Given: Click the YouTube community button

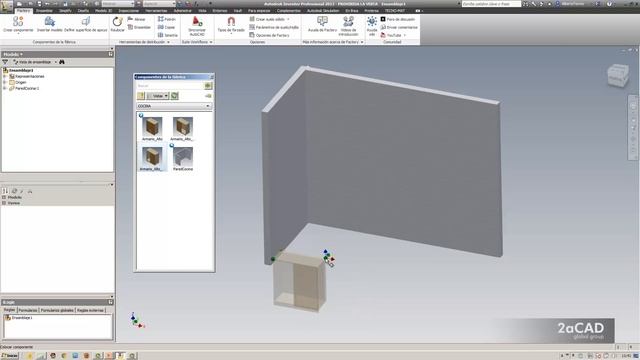Looking at the screenshot, I should pyautogui.click(x=393, y=35).
